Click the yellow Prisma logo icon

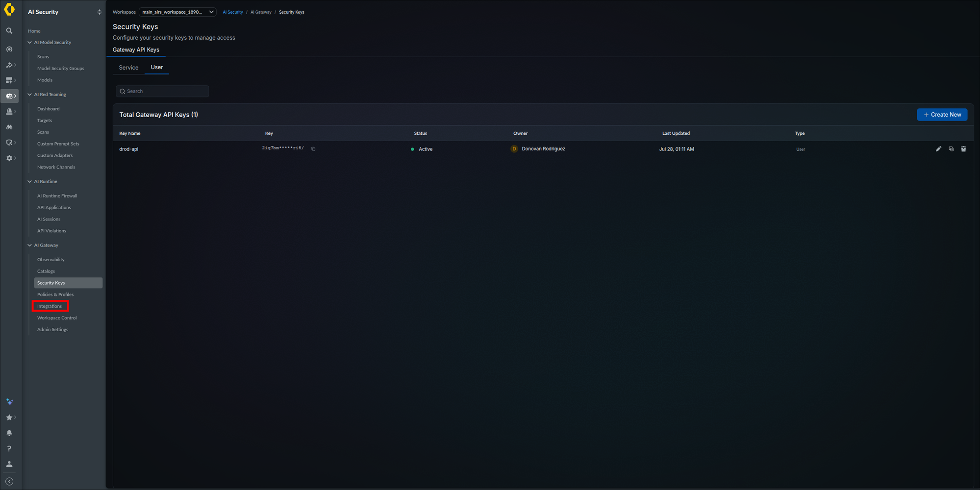tap(9, 9)
